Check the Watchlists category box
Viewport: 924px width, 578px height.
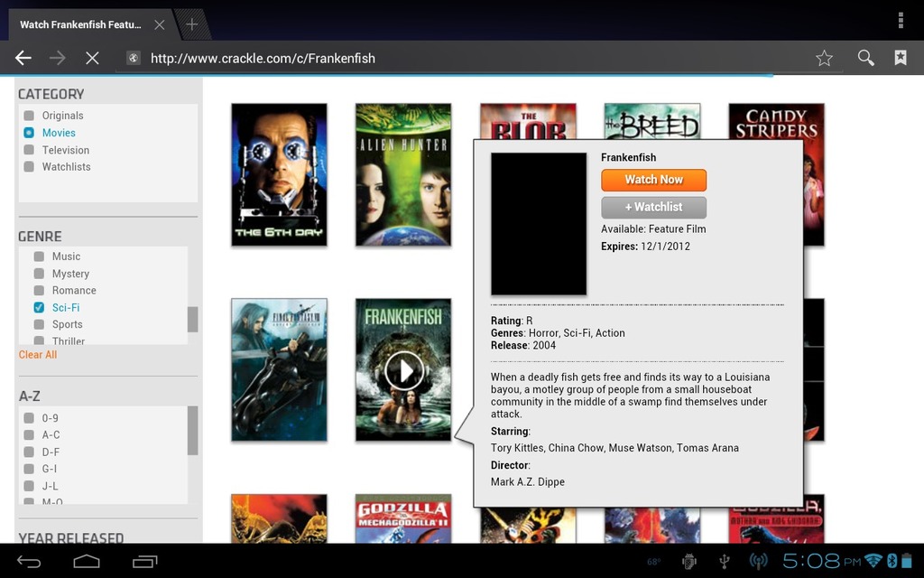[x=29, y=167]
